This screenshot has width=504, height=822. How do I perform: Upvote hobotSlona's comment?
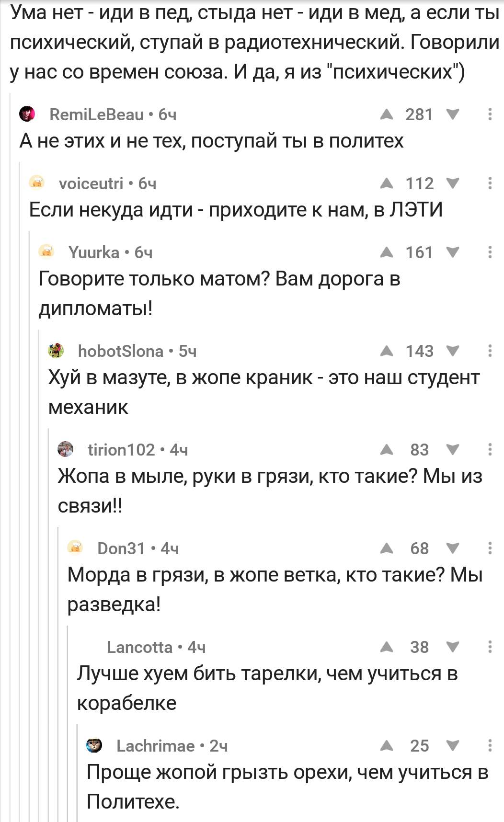tap(386, 351)
